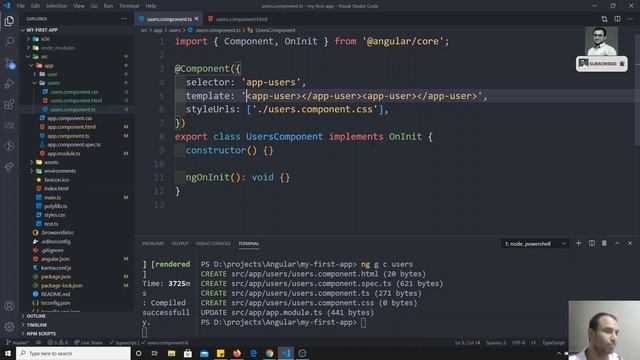The image size is (640, 360).
Task: Click the Spaces indentation setting in status bar
Action: pos(496,342)
